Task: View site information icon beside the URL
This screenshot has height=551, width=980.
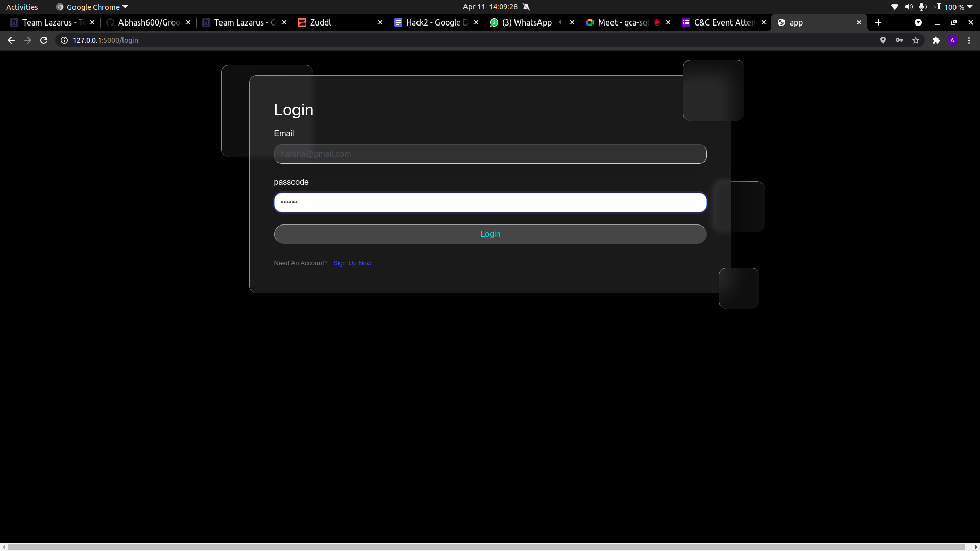Action: (x=64, y=40)
